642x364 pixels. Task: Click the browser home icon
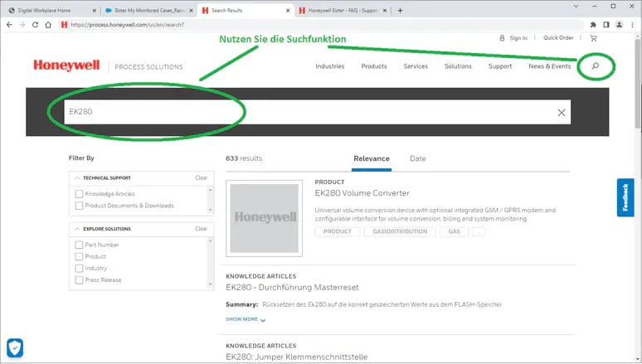[x=48, y=25]
